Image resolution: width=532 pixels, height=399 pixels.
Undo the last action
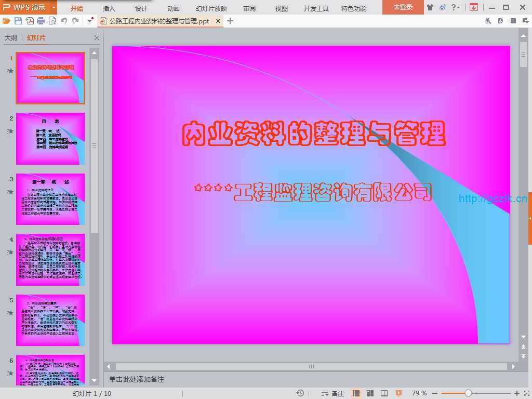[x=64, y=21]
